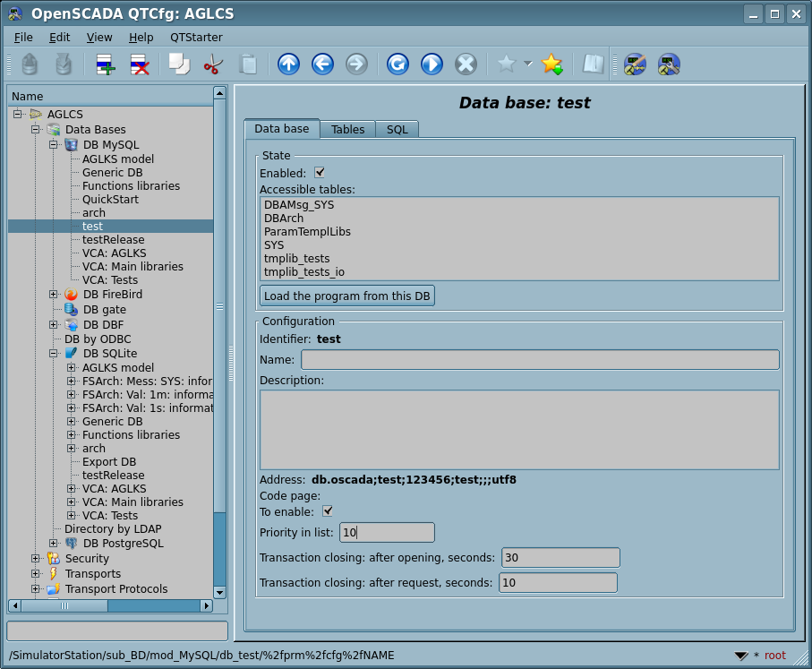812x669 pixels.
Task: Click the blue play Start icon
Action: pyautogui.click(x=432, y=64)
